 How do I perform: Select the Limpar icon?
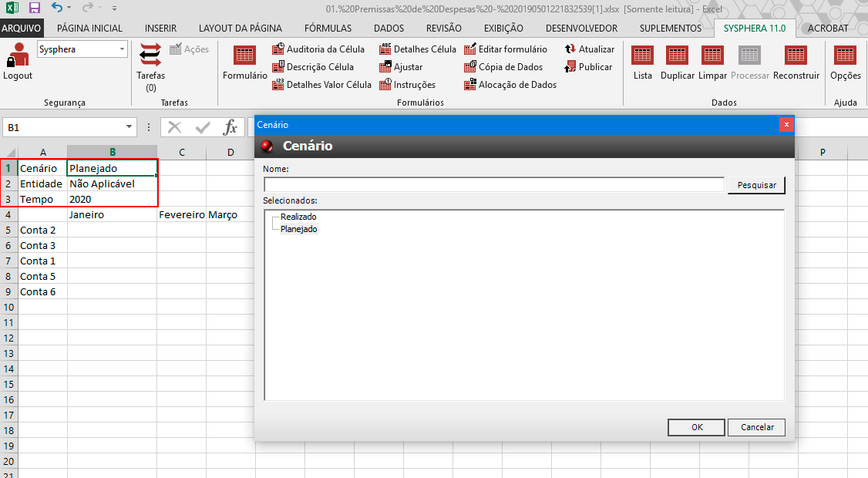712,62
